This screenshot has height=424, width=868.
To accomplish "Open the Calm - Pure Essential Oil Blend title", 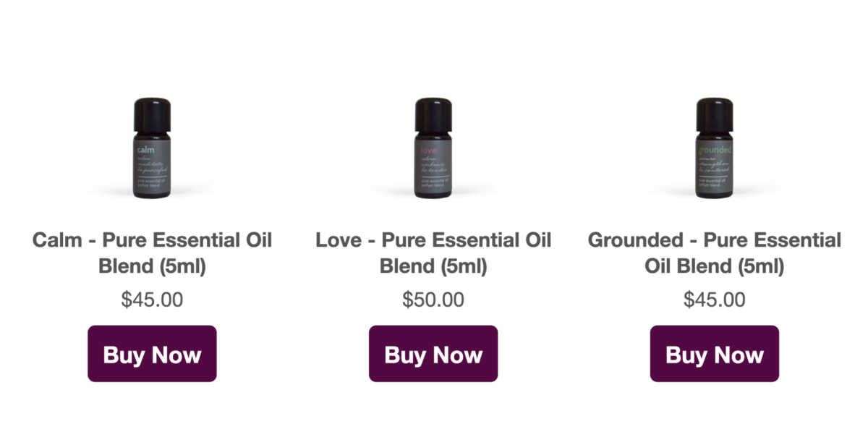I will pos(152,253).
